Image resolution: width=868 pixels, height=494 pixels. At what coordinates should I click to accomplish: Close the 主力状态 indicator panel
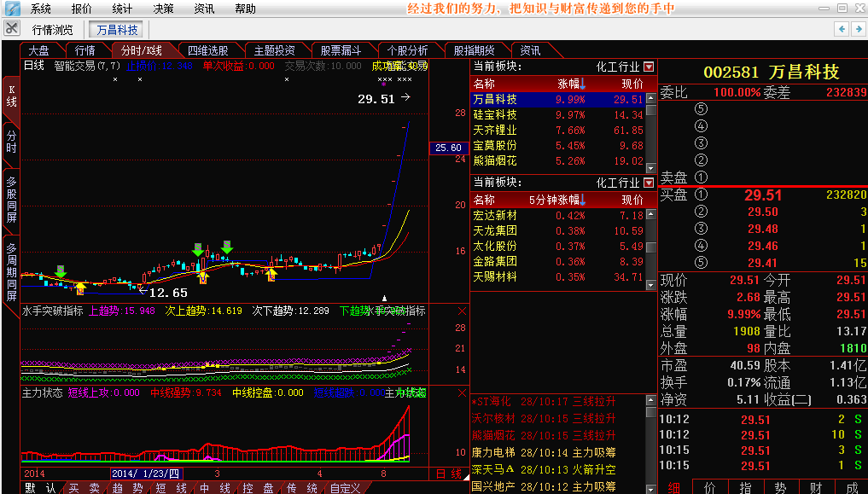(x=462, y=393)
